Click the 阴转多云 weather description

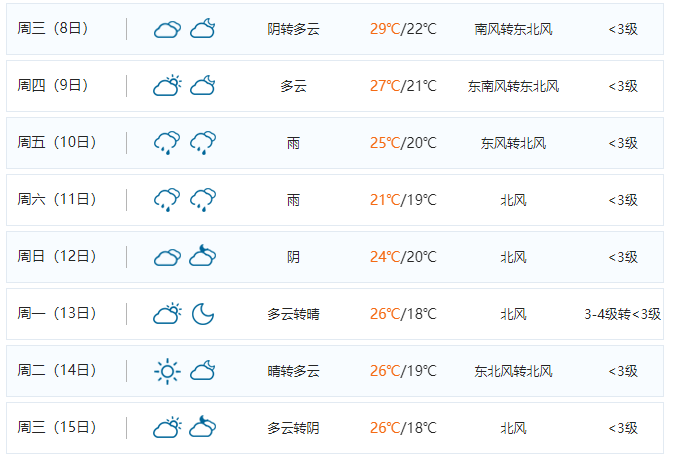click(294, 29)
